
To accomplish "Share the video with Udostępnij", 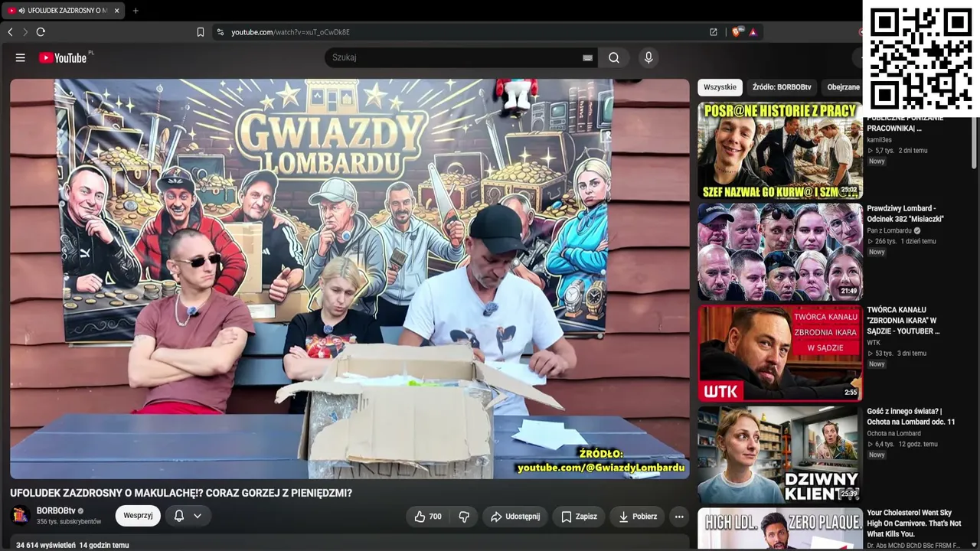I will (x=515, y=517).
